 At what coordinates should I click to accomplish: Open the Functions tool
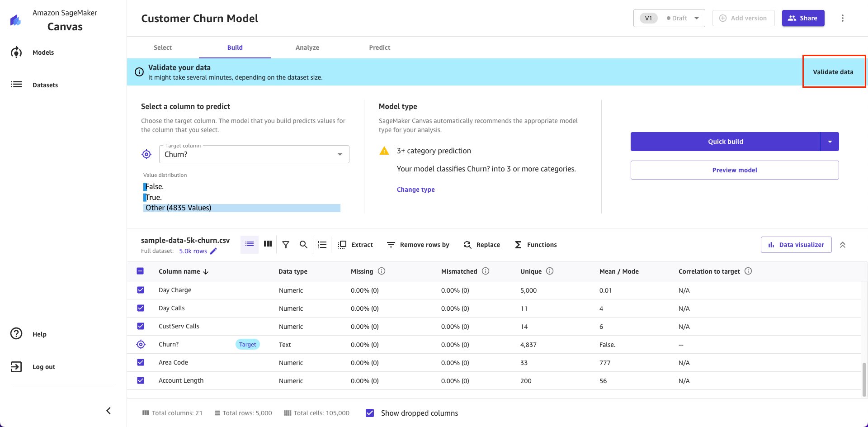(536, 245)
